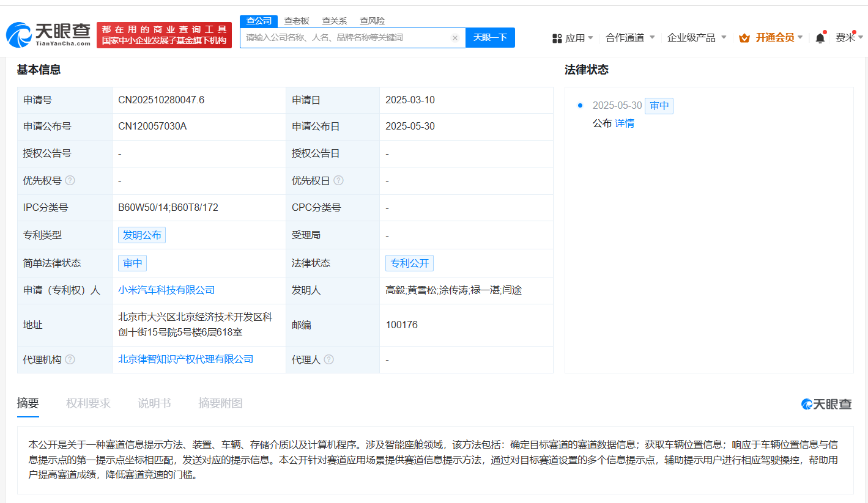This screenshot has width=868, height=503.
Task: Click the 发明公布 patent type tag
Action: [x=142, y=235]
